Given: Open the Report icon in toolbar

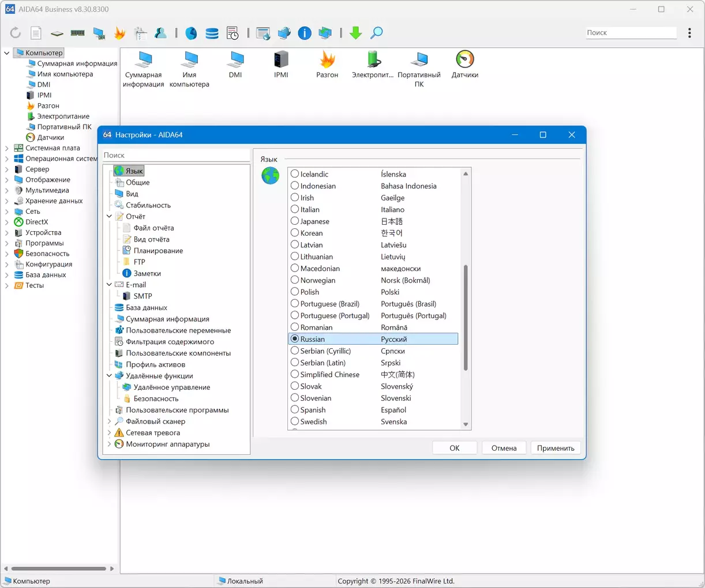Looking at the screenshot, I should tap(36, 33).
